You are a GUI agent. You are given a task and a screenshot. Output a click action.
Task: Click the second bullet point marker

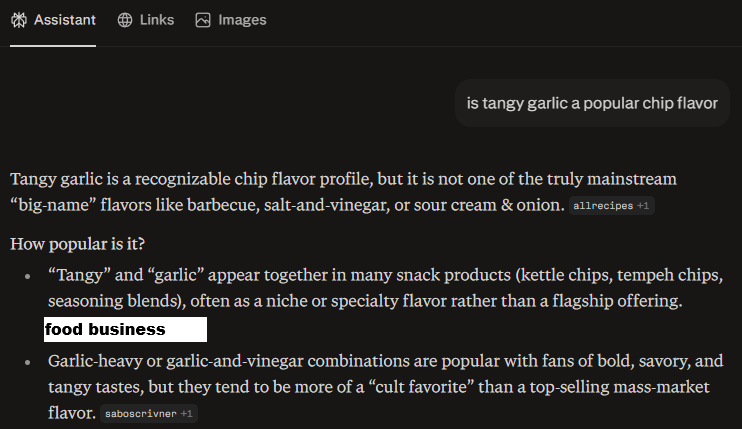(27, 361)
